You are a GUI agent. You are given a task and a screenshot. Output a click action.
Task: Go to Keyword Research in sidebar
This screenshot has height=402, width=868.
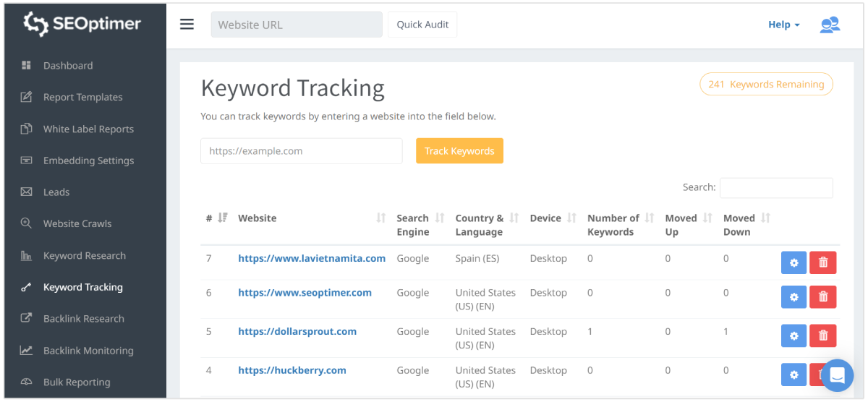(84, 255)
